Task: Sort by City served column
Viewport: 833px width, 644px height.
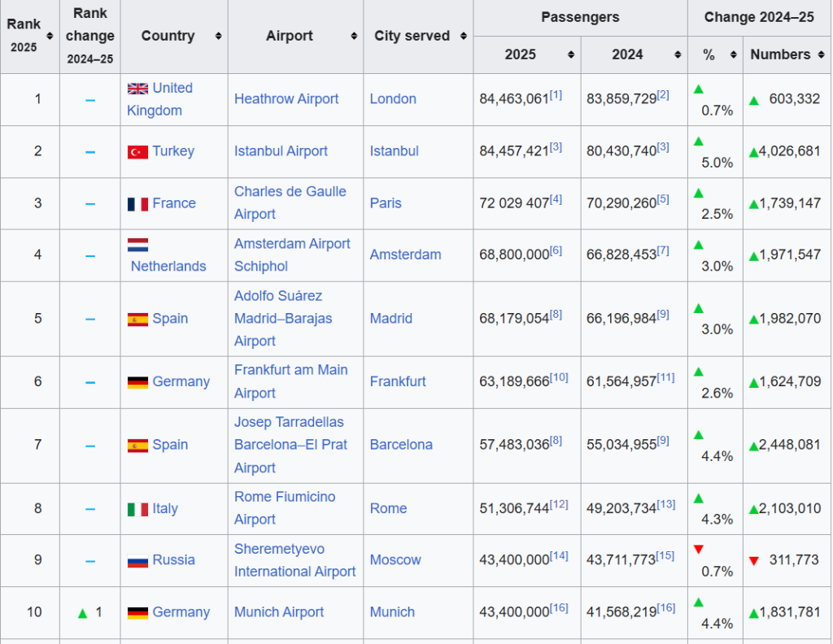Action: [463, 37]
